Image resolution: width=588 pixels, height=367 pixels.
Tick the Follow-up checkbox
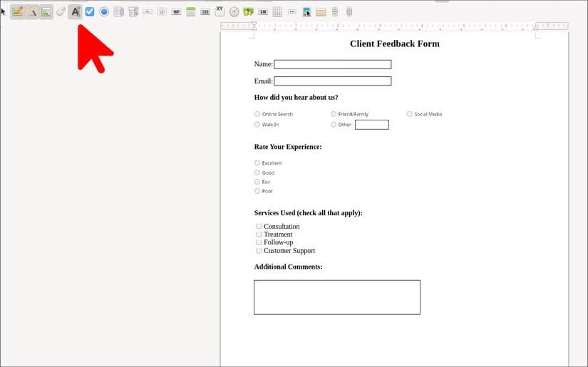[259, 242]
